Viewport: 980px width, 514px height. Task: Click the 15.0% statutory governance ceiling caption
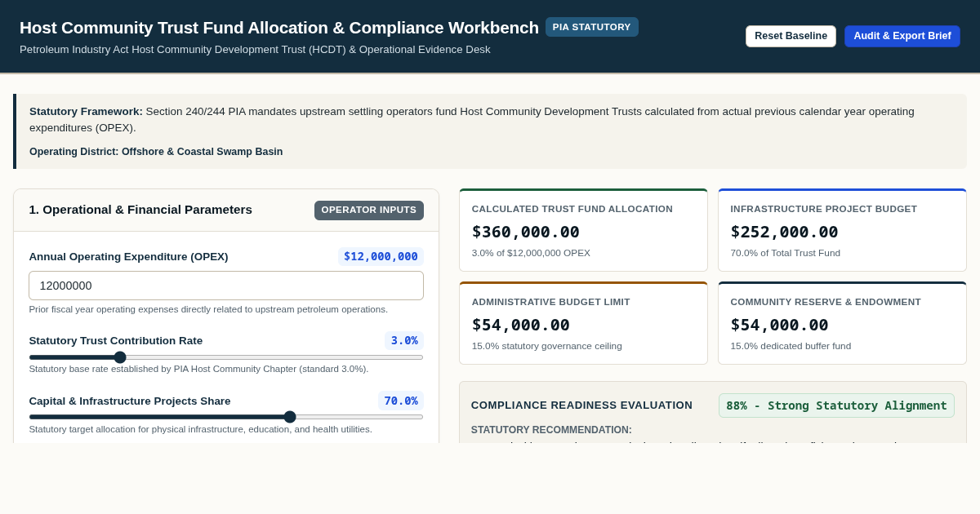[546, 346]
